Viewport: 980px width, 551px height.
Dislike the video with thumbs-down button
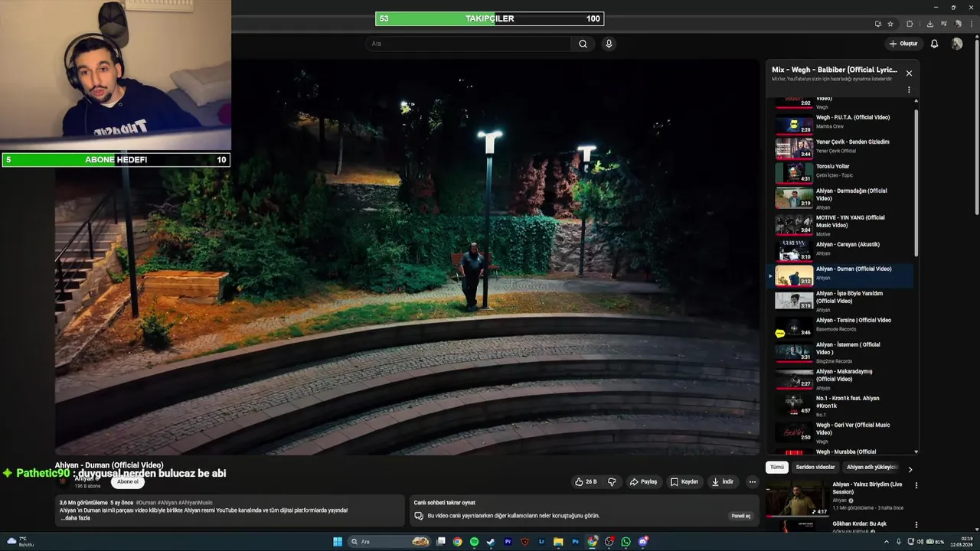tap(612, 481)
